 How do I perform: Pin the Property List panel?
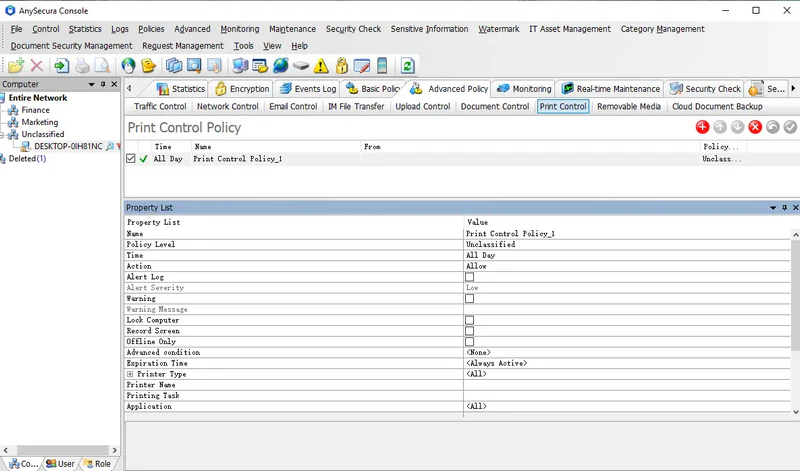click(x=785, y=208)
